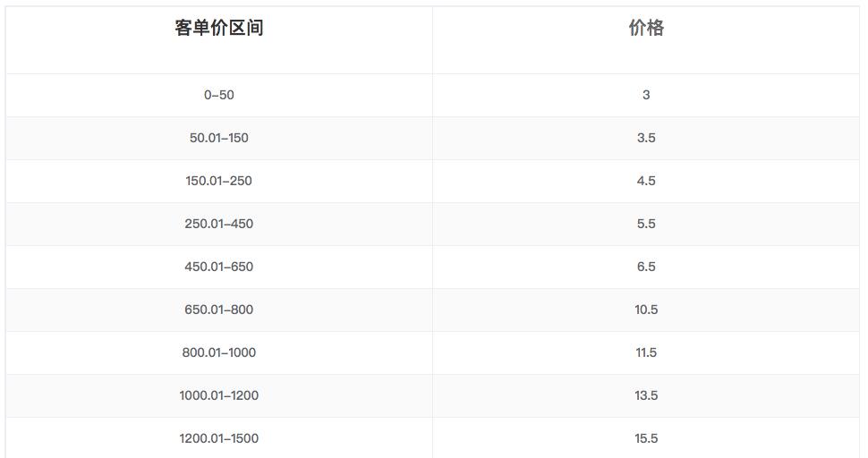
Task: Select the 250.01–450 range cell
Action: pos(219,224)
